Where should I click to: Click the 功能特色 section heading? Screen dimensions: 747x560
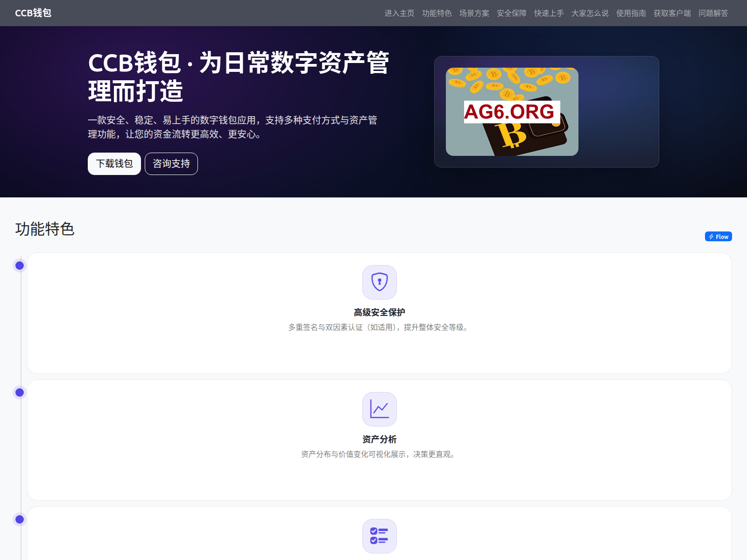pyautogui.click(x=45, y=229)
